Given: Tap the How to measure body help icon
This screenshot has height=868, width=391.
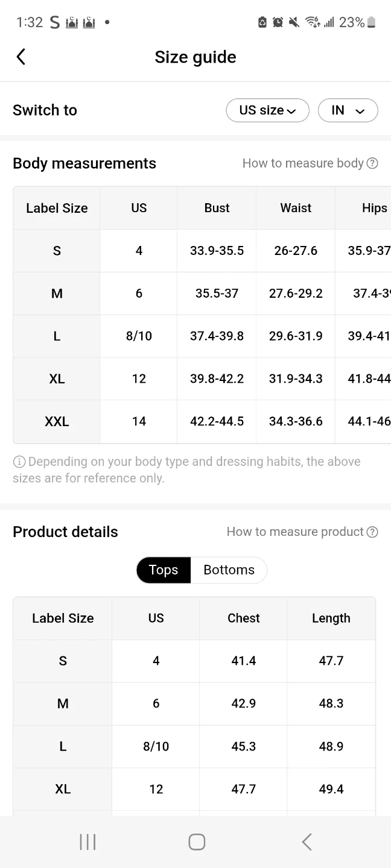Looking at the screenshot, I should [372, 163].
